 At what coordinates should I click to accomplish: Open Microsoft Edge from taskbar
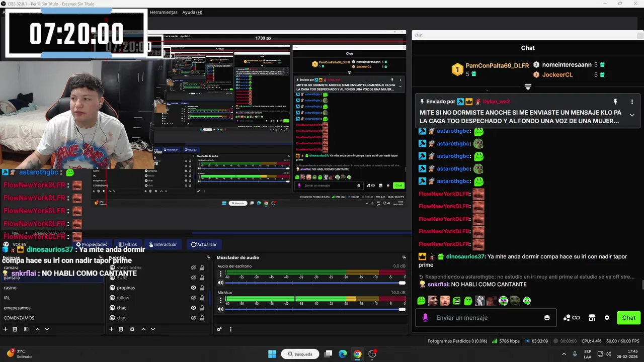click(x=343, y=354)
